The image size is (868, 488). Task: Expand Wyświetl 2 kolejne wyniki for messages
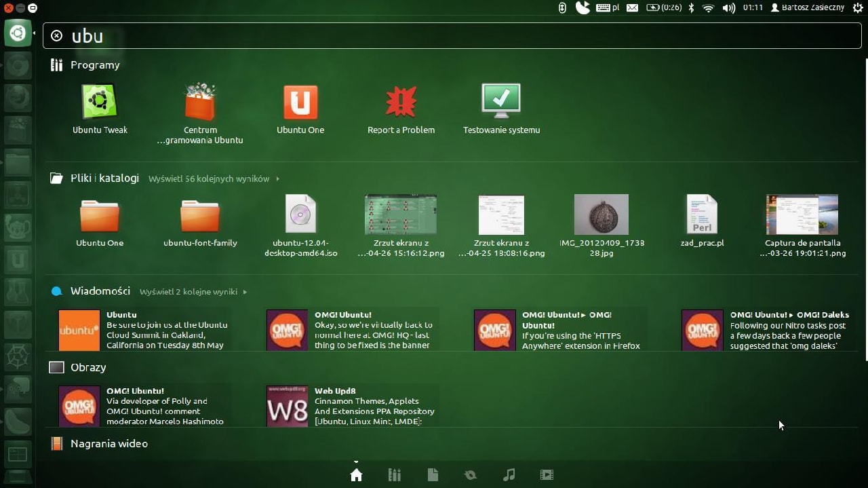[193, 292]
